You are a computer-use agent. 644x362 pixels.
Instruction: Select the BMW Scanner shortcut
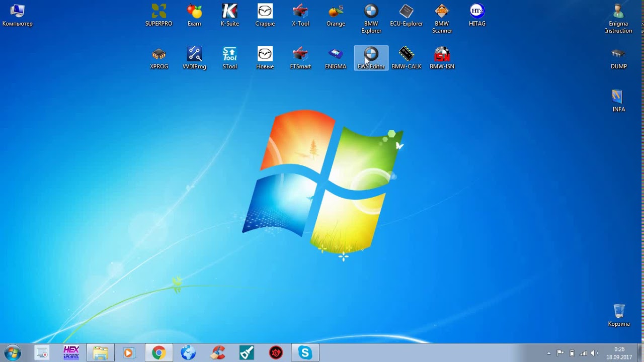pos(442,19)
